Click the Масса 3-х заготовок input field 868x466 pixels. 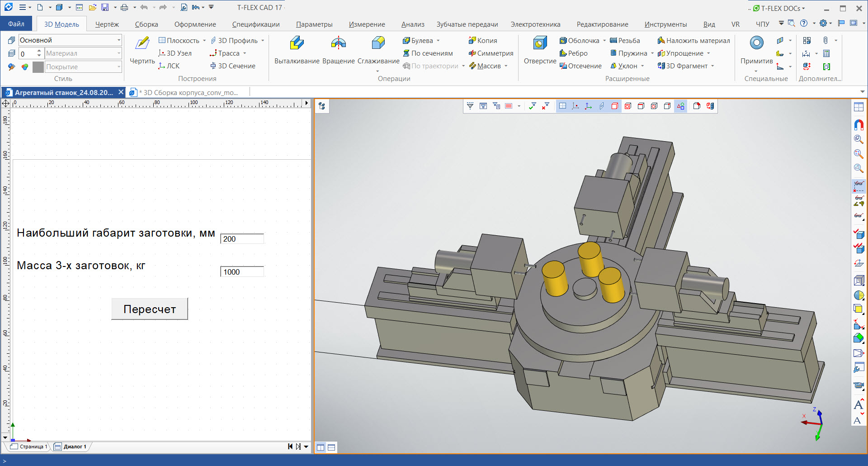point(242,272)
